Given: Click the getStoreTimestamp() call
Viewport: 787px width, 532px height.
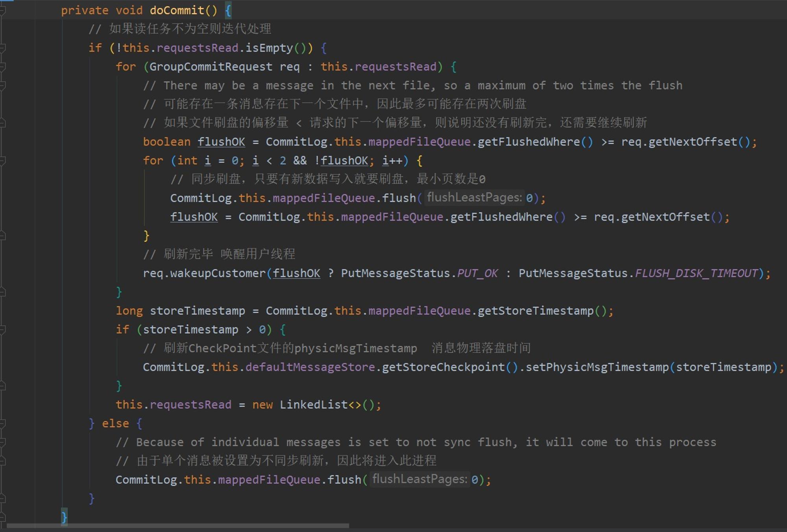Looking at the screenshot, I should (542, 311).
